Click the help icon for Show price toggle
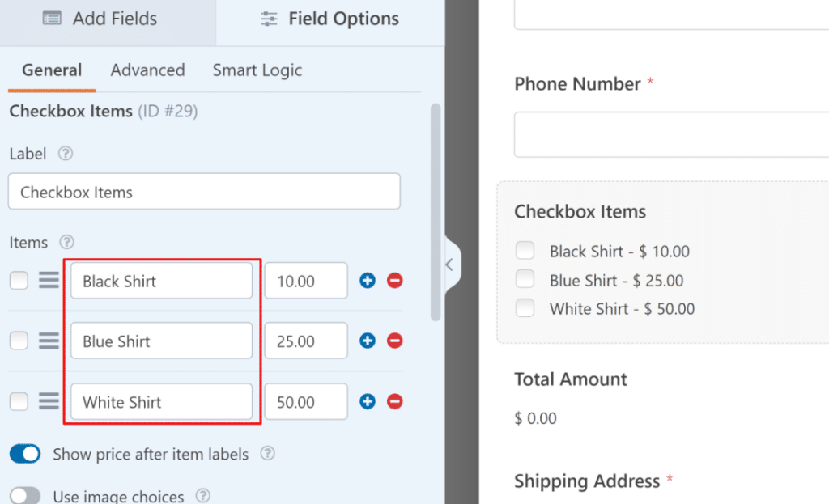This screenshot has height=504, width=829. point(267,454)
